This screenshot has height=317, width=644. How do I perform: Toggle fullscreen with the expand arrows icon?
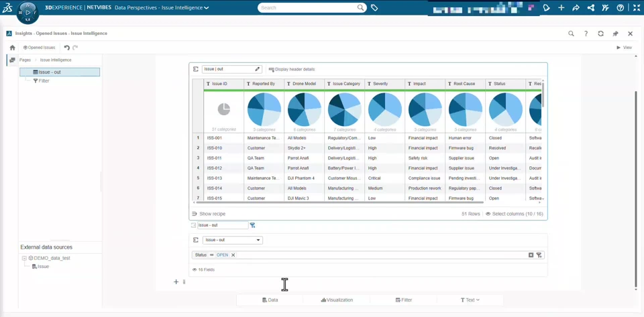(637, 7)
